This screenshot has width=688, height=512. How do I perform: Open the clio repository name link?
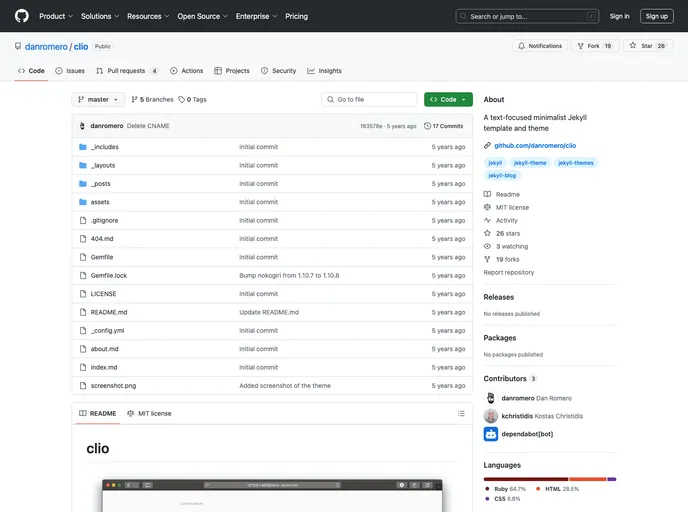81,47
